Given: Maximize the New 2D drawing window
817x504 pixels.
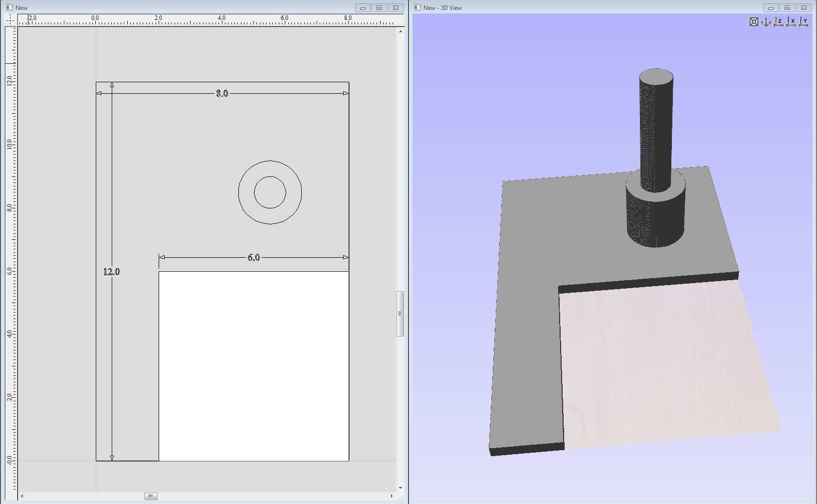Looking at the screenshot, I should click(x=379, y=7).
